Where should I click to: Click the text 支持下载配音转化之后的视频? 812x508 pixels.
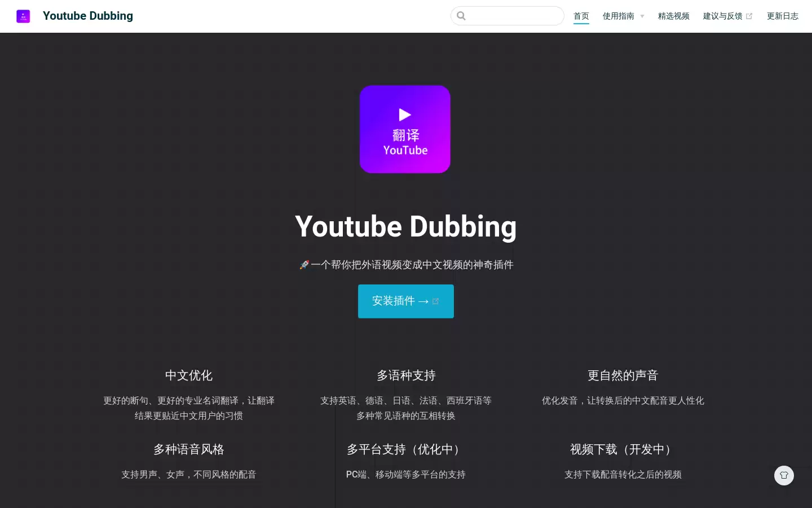click(x=623, y=475)
